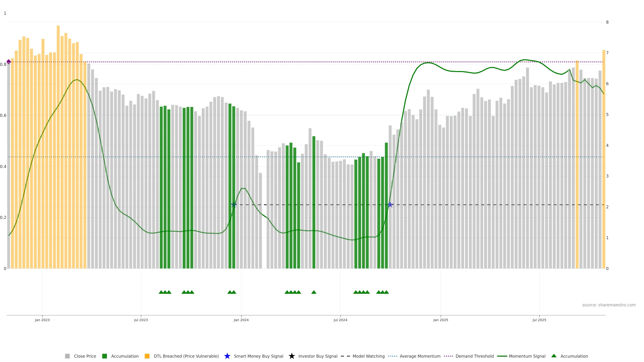
Task: Click the blue star after Jul 2024
Action: (x=390, y=205)
